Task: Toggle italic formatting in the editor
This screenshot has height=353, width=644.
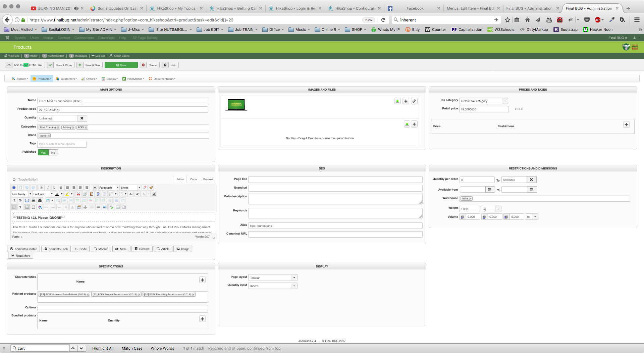Action: [48, 188]
